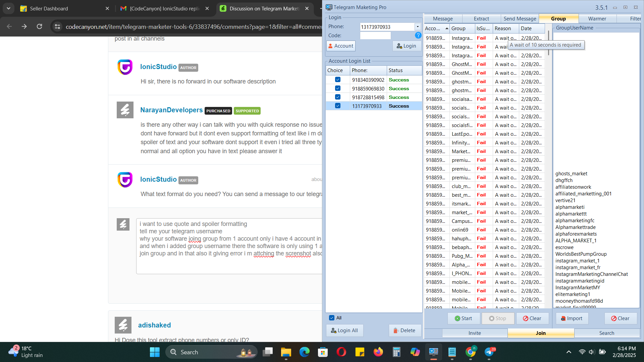Viewport: 644px width, 362px height.
Task: Click the first IonicStudio author name link
Action: click(x=158, y=67)
